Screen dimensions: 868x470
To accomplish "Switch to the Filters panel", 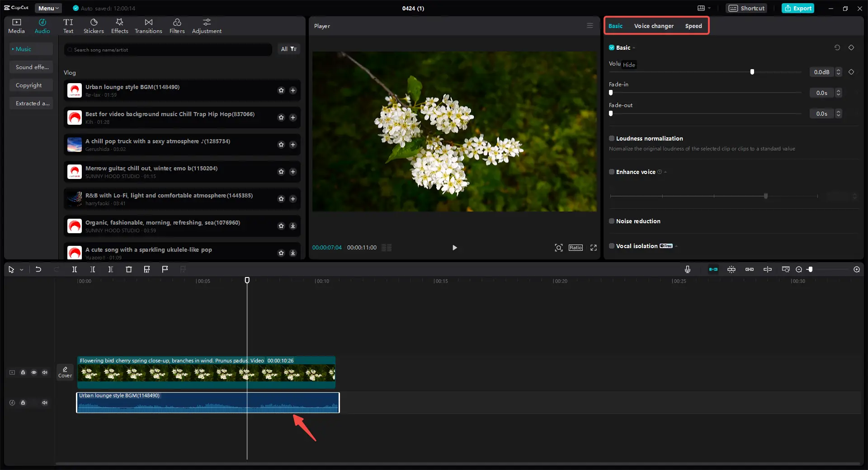I will [x=177, y=25].
